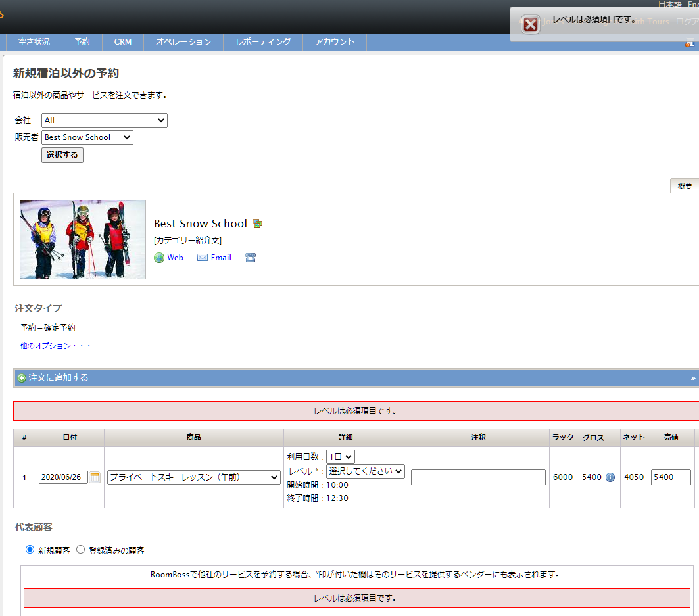Open the 空き状況 menu
The image size is (699, 616).
(34, 42)
